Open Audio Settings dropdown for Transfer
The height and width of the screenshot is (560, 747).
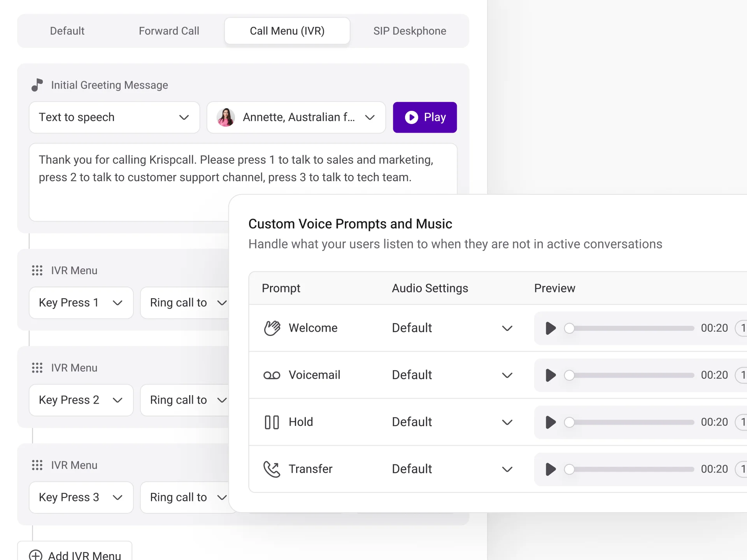pyautogui.click(x=452, y=469)
